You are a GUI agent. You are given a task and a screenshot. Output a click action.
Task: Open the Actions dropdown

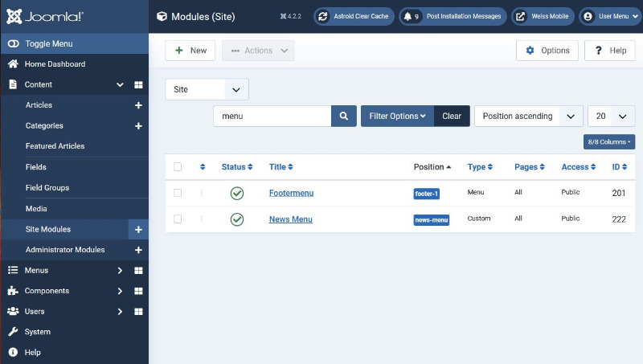(258, 51)
